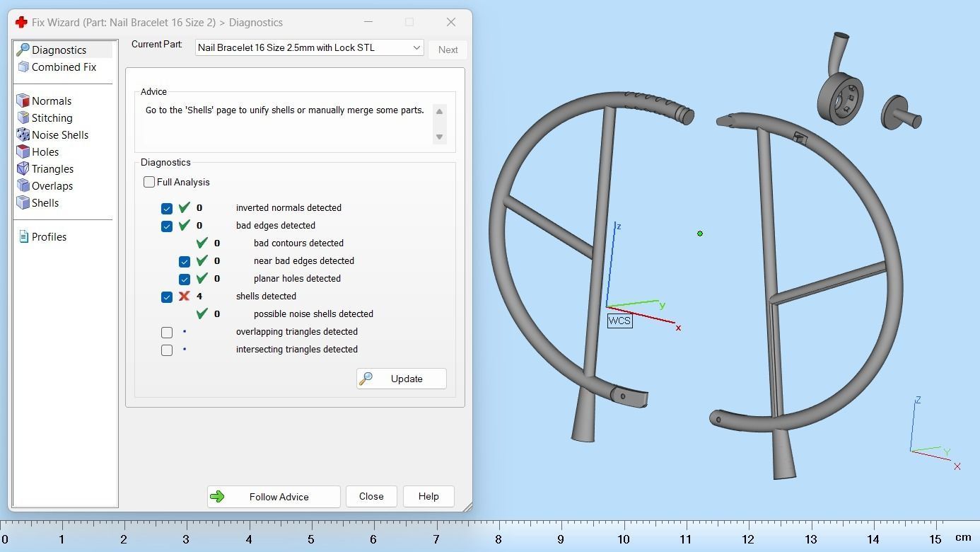Enable overlapping triangles detected checkbox
980x552 pixels.
coord(167,332)
